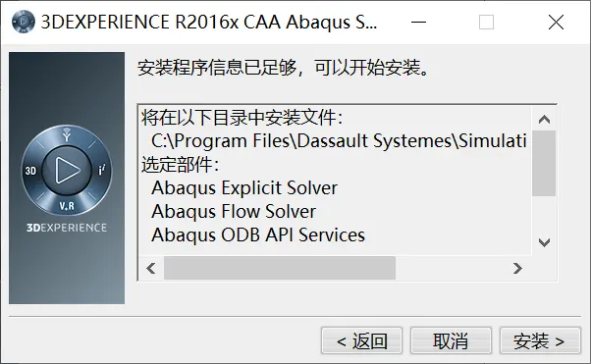Click the top social quadrant of compass
Screen dimensions: 591x364
point(67,135)
